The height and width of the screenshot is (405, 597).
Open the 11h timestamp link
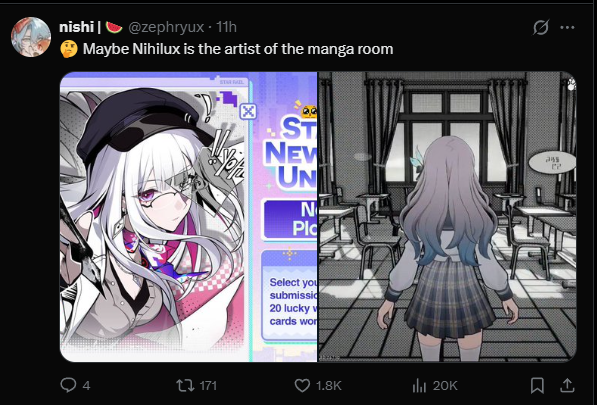(226, 27)
